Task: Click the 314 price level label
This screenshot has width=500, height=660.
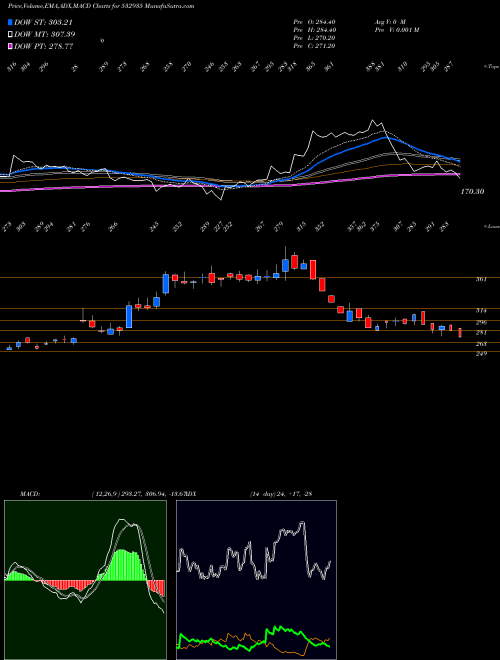Action: [x=482, y=311]
